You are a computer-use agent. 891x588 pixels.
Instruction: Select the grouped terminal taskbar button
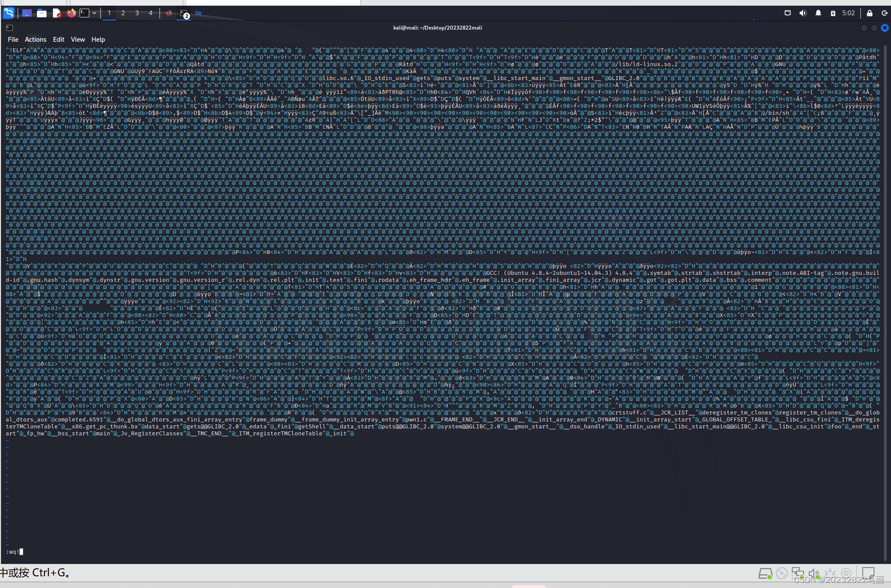tap(184, 13)
